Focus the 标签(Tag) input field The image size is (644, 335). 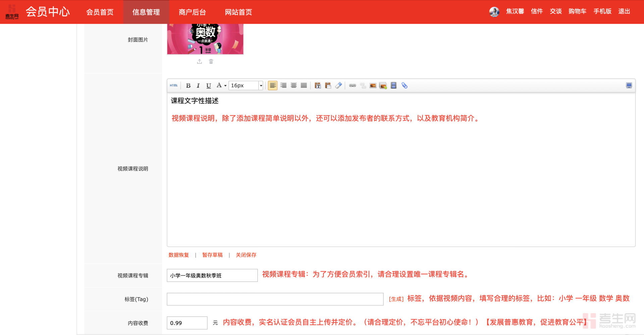point(275,299)
